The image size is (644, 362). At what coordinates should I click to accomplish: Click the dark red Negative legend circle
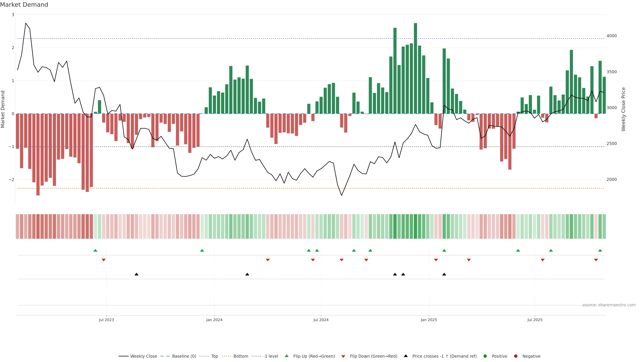coord(516,356)
